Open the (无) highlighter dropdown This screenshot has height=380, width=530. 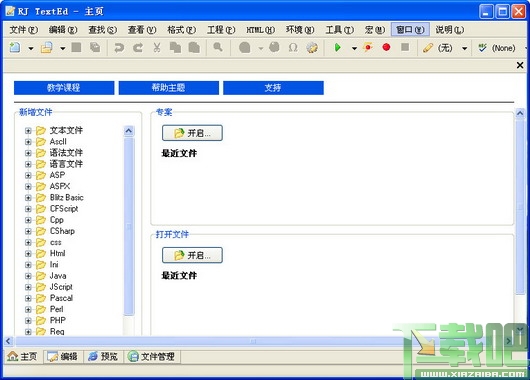click(464, 48)
